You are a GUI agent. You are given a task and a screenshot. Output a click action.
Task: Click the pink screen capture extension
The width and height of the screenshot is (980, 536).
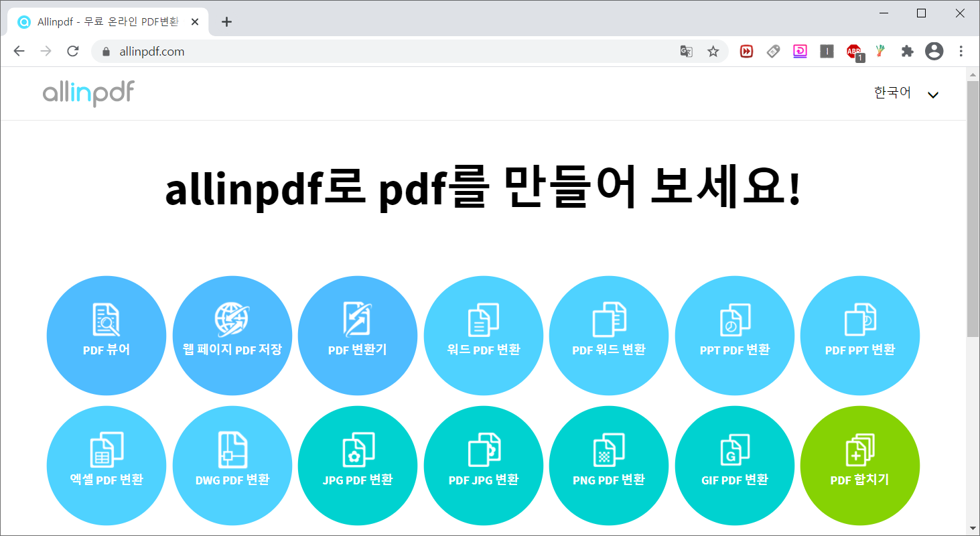pyautogui.click(x=800, y=52)
